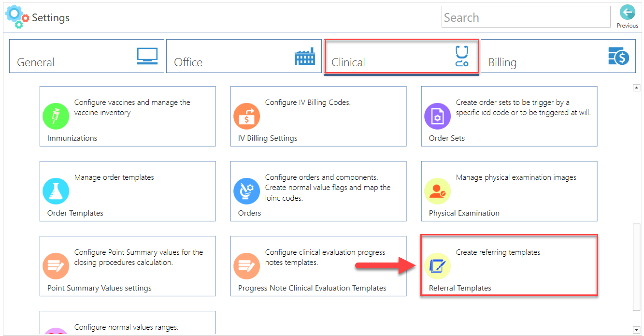This screenshot has width=644, height=336.
Task: Click 'Configure IV Billing Codes.' text
Action: (x=308, y=102)
